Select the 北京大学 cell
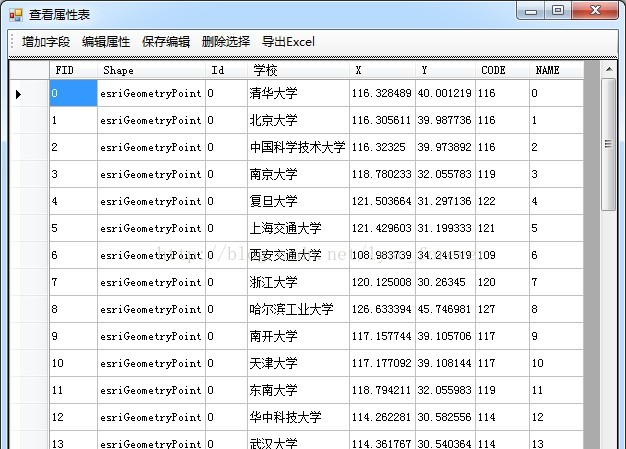Screen dimensions: 626x449 tap(298, 120)
